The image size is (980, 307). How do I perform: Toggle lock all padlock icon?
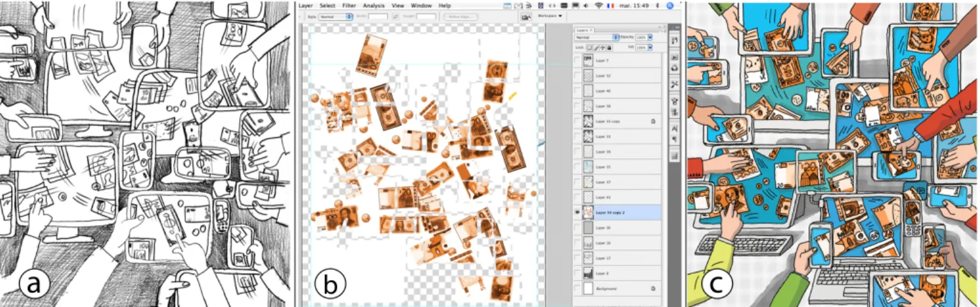609,47
